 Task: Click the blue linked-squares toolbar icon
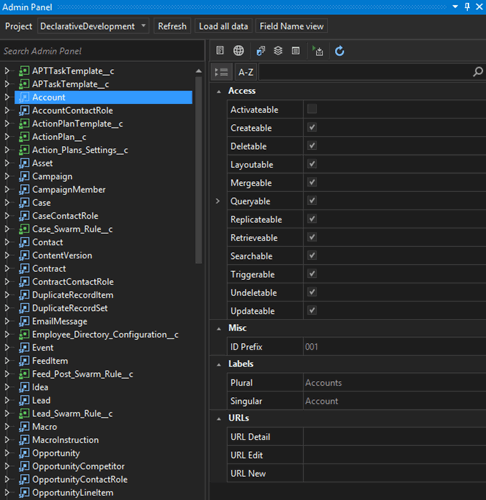click(260, 51)
